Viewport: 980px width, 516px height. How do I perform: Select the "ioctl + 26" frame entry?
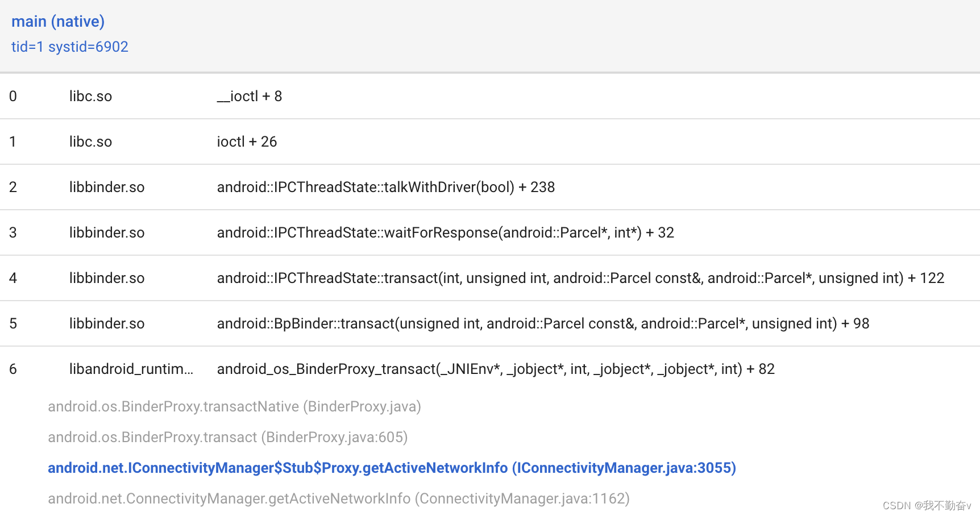tap(247, 142)
